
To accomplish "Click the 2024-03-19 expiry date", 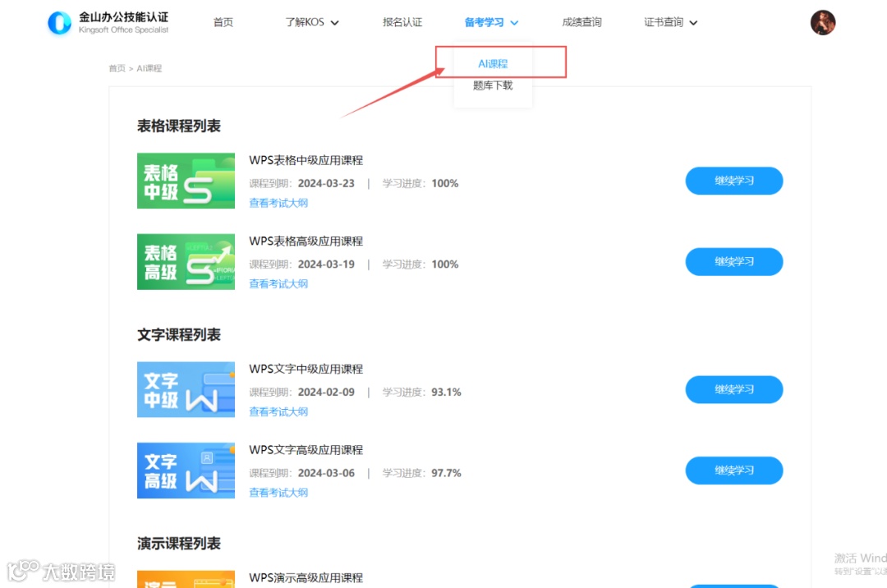I will (x=326, y=264).
